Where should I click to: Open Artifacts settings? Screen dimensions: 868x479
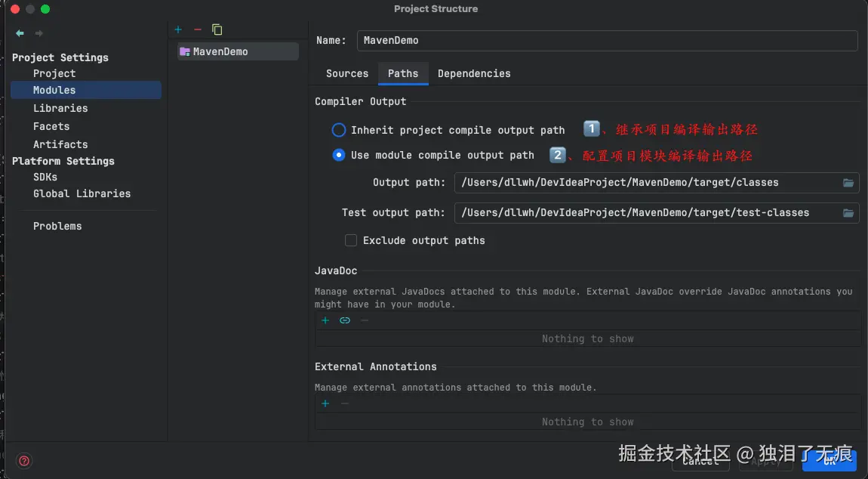[x=60, y=144]
